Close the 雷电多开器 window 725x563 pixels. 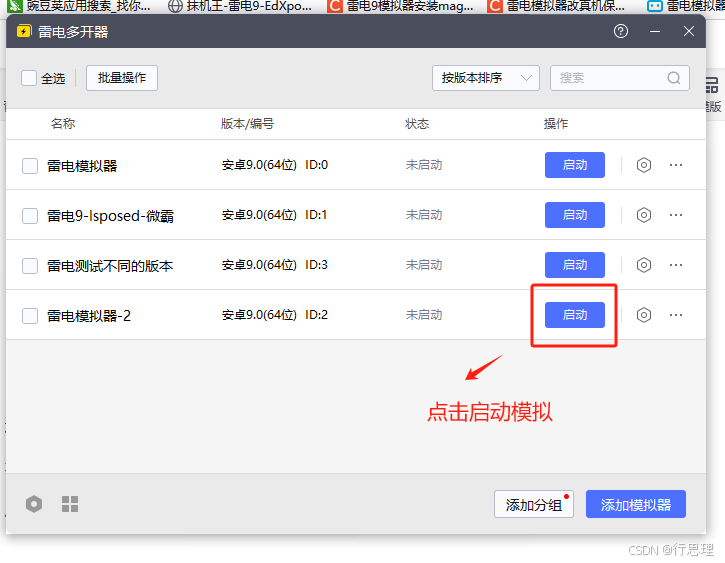click(x=688, y=31)
